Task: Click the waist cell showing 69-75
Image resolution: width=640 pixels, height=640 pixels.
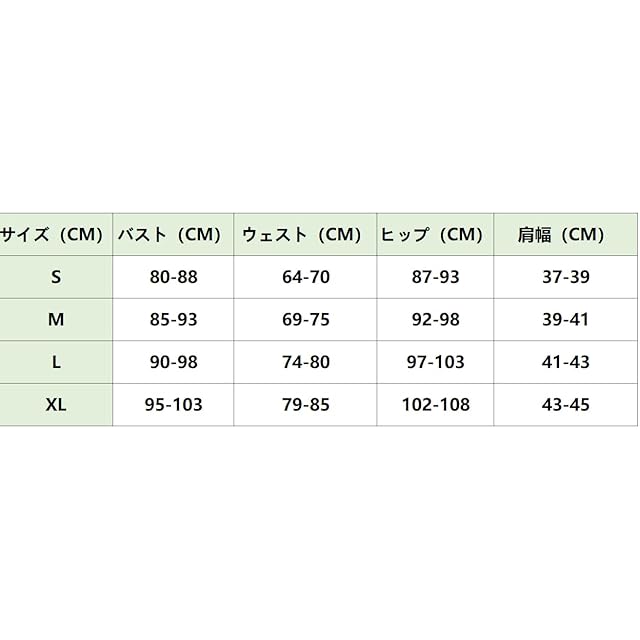Action: pyautogui.click(x=306, y=320)
